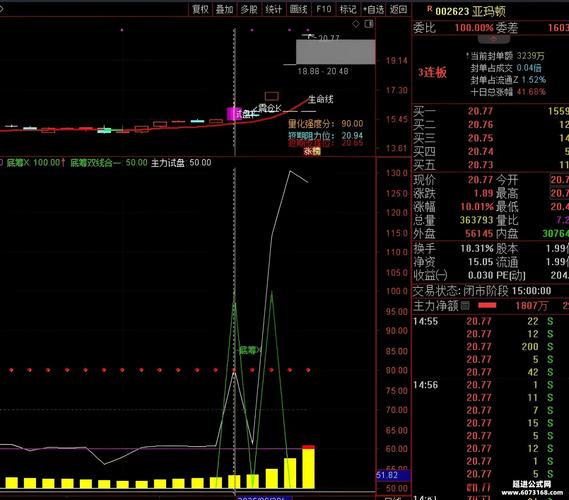The image size is (569, 500).
Task: Click 主力试盘: 50.00 indicator label
Action: [x=181, y=163]
